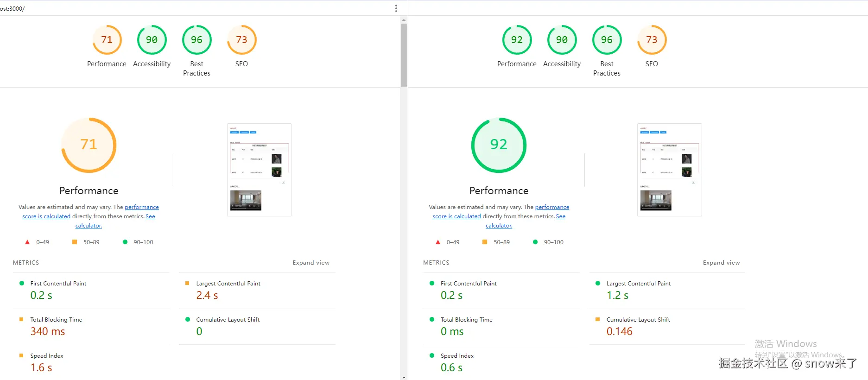
Task: Click Expand view in the left report
Action: coord(311,263)
